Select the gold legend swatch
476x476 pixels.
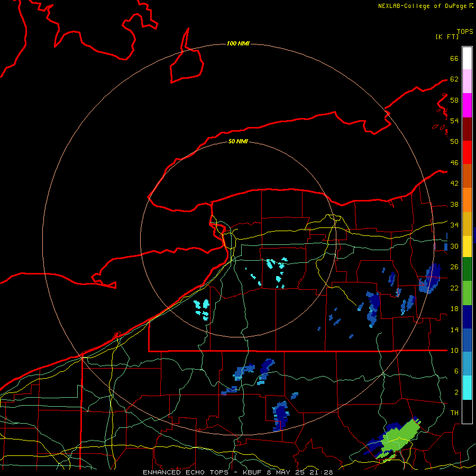(467, 224)
